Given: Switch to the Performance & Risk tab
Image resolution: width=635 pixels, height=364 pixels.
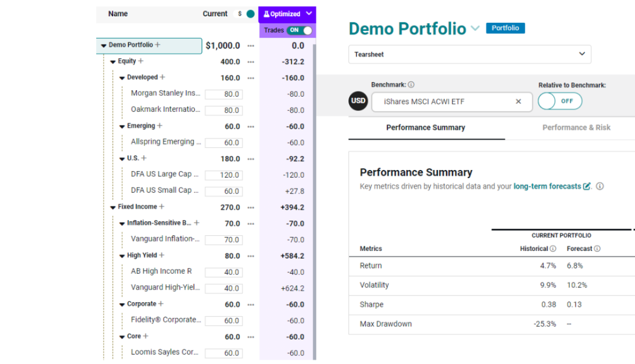Looking at the screenshot, I should (576, 128).
